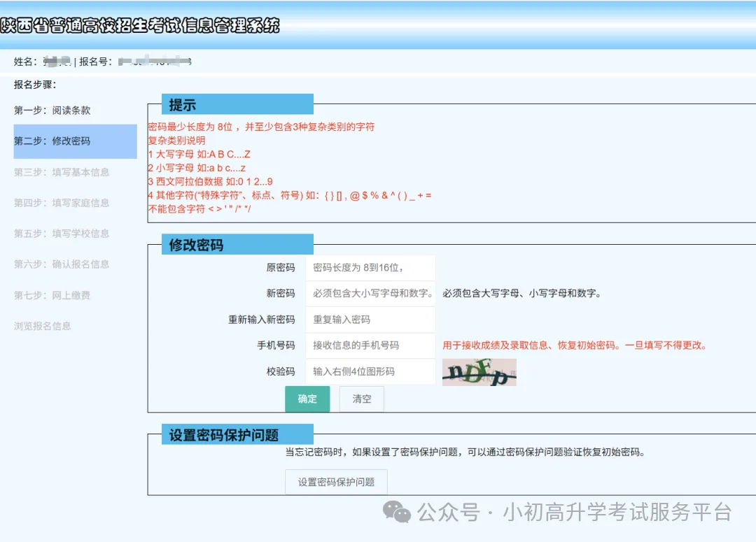
Task: Click the 新密码 input field
Action: pyautogui.click(x=370, y=294)
